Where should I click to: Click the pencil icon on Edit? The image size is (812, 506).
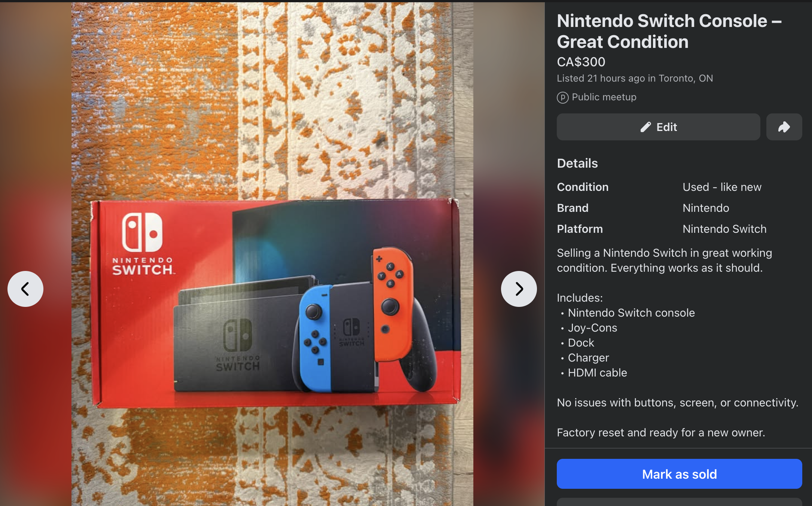click(x=645, y=127)
